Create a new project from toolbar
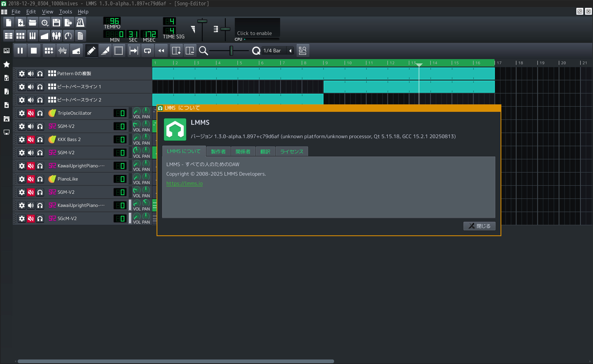This screenshot has width=593, height=364. coord(9,23)
